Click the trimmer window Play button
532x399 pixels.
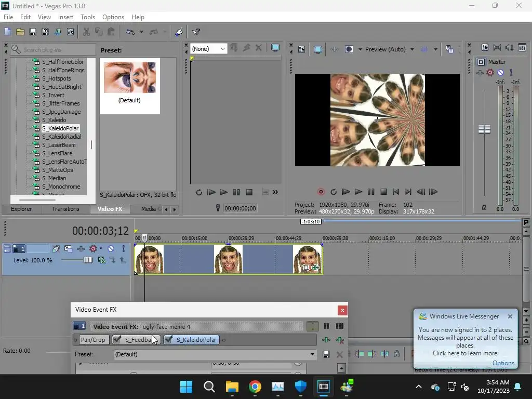click(223, 192)
